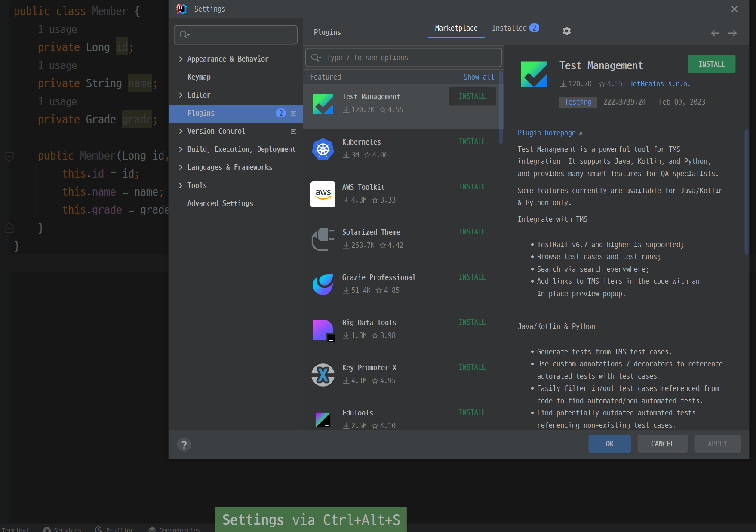
Task: Select the Kubernetes plugin icon
Action: pos(323,149)
